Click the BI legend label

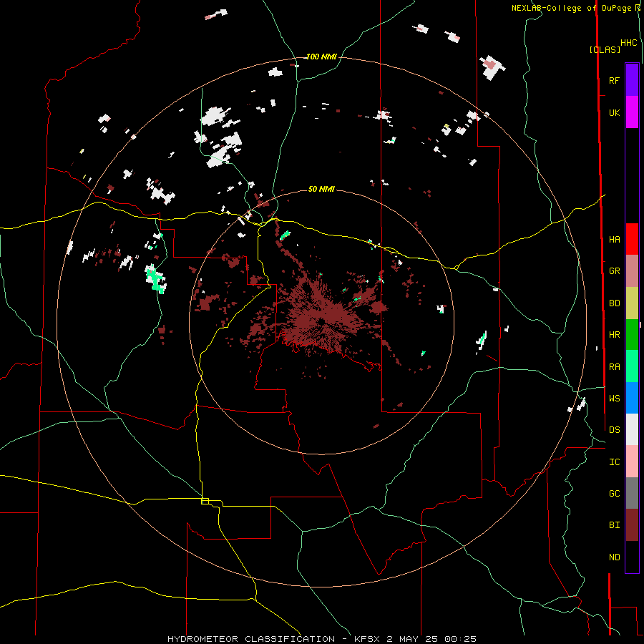point(614,525)
